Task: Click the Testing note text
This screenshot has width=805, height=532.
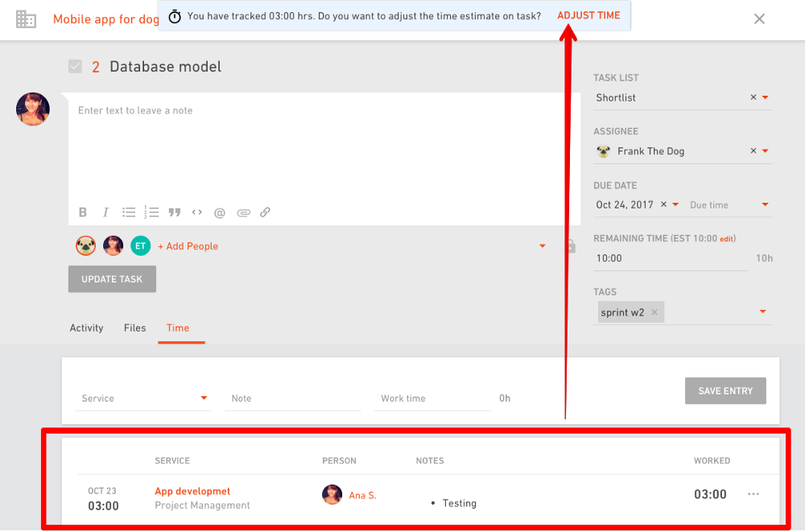Action: pyautogui.click(x=460, y=503)
